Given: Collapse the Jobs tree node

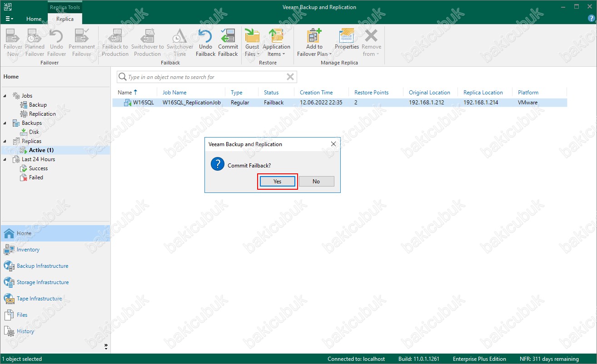Looking at the screenshot, I should pos(5,96).
